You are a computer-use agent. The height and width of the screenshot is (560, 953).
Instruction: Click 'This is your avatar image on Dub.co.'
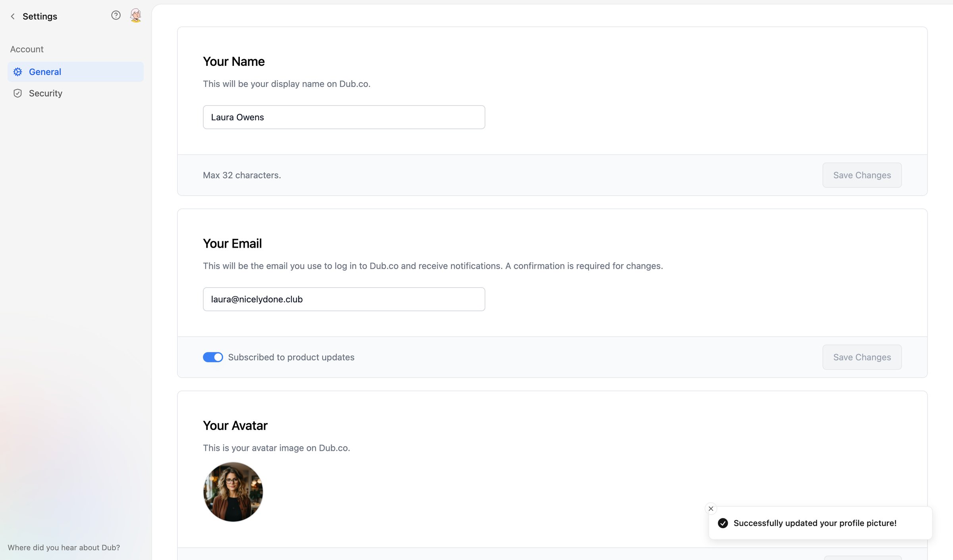click(x=276, y=448)
